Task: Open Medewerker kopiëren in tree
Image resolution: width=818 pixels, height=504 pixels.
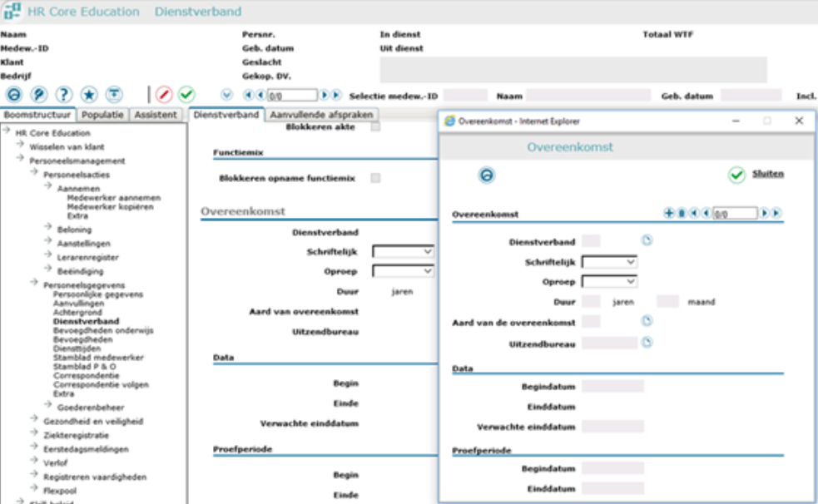Action: point(110,207)
